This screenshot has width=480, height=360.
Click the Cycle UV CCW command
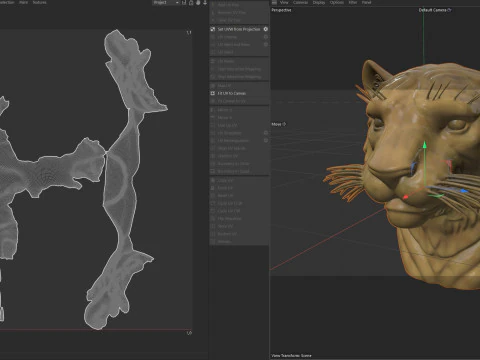[x=239, y=203]
